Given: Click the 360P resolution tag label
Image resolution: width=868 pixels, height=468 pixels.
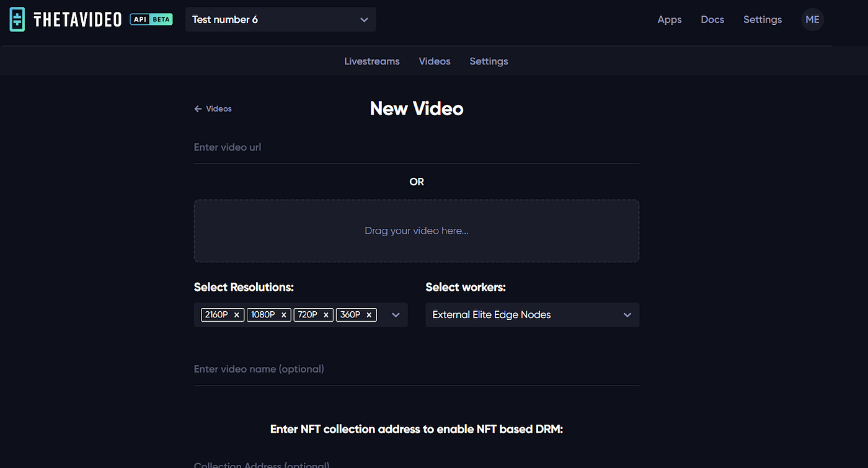Looking at the screenshot, I should tap(350, 315).
